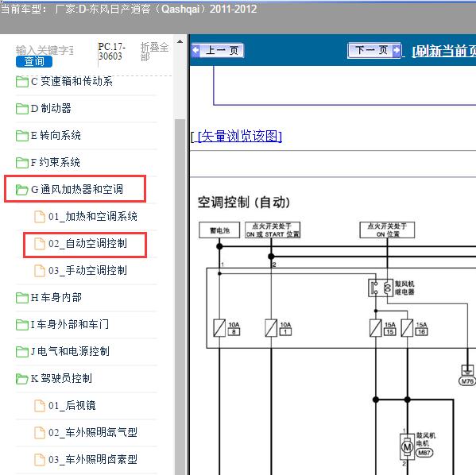Click left arrow icon on 上一页 button
This screenshot has height=475, width=476.
point(195,50)
